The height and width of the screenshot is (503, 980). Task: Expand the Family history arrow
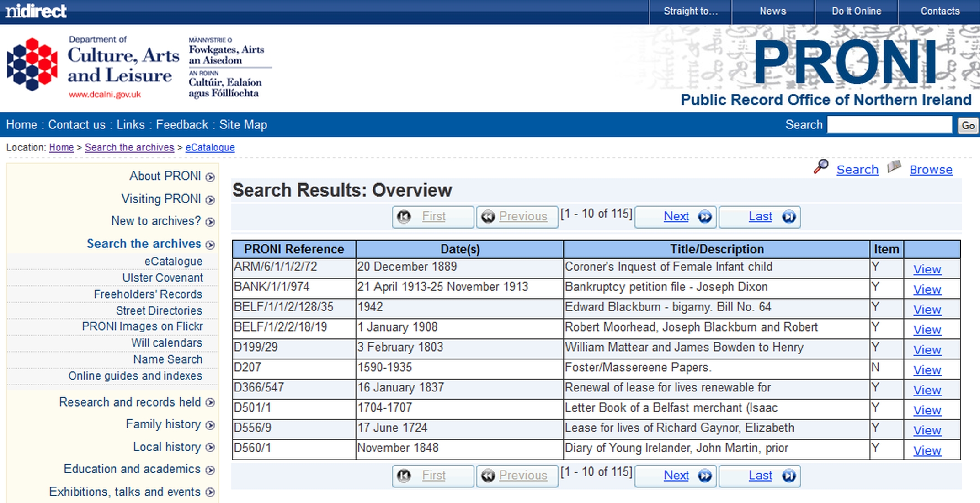click(x=210, y=425)
